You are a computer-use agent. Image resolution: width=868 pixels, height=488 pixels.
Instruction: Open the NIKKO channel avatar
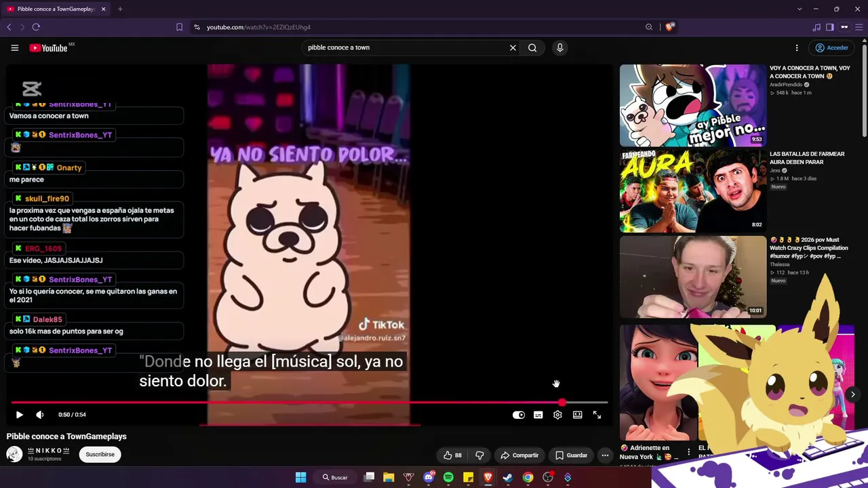[x=14, y=454]
